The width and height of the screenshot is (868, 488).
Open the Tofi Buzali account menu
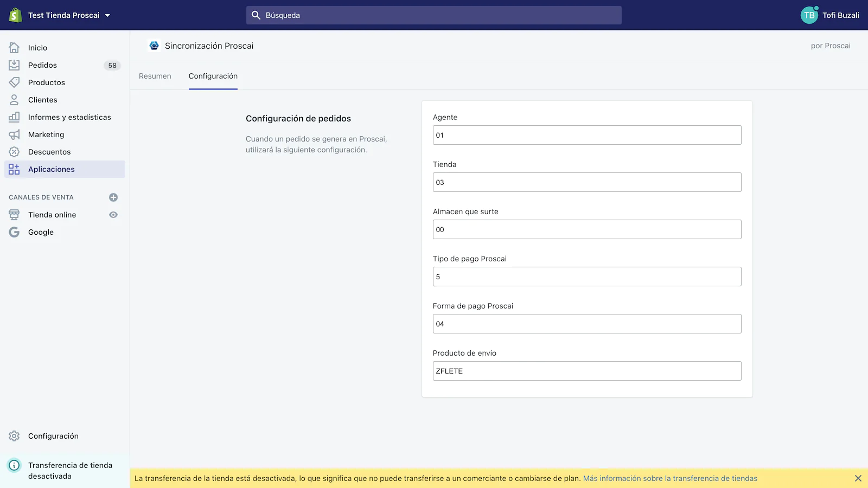click(830, 15)
